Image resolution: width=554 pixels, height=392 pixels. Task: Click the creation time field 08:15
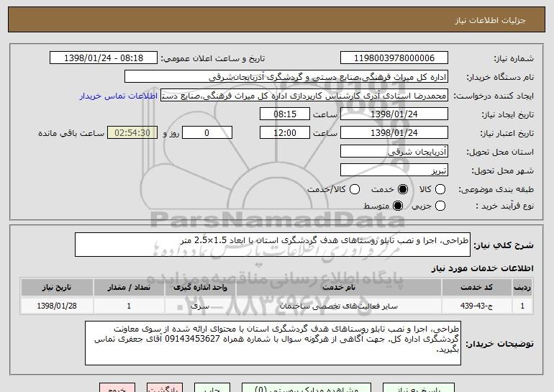click(x=285, y=114)
